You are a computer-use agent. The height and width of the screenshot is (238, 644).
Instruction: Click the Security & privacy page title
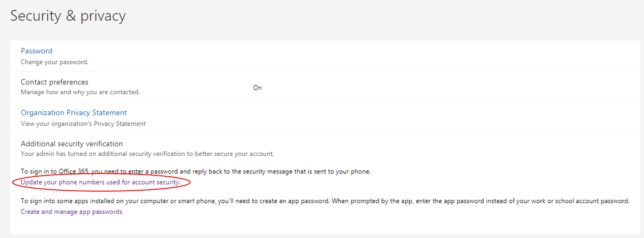click(x=68, y=16)
